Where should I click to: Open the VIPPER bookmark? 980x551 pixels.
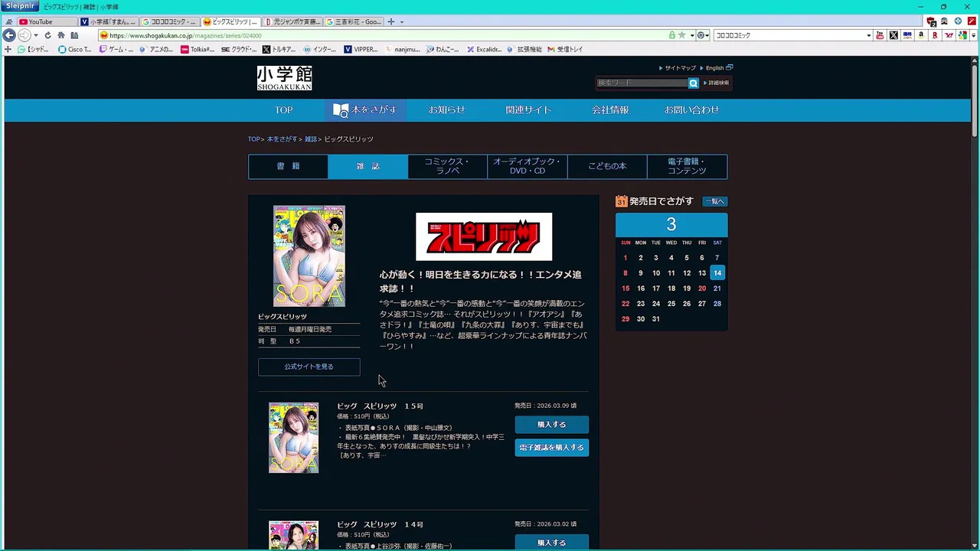tap(361, 49)
